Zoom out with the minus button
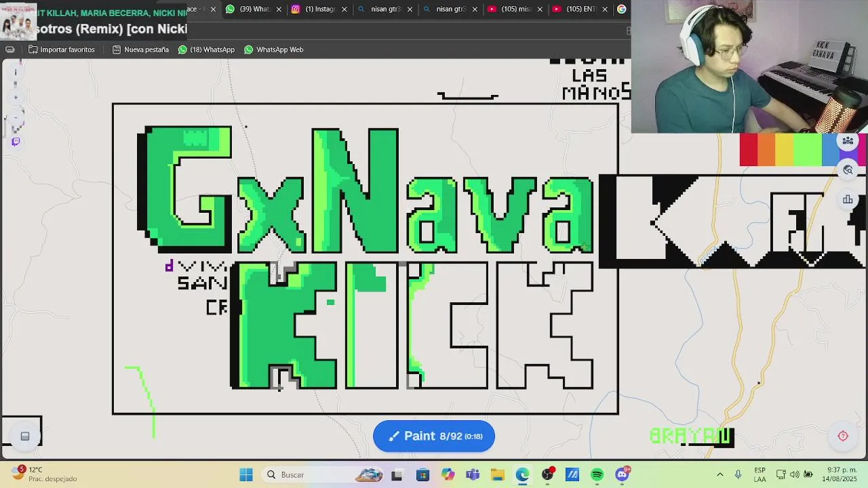868x488 pixels. (16, 117)
